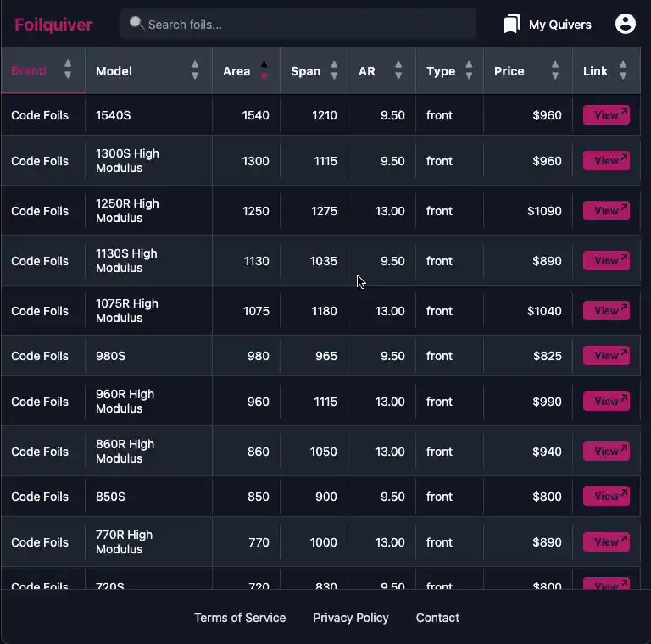The image size is (651, 644).
Task: Sort table by Price header label
Action: click(509, 71)
